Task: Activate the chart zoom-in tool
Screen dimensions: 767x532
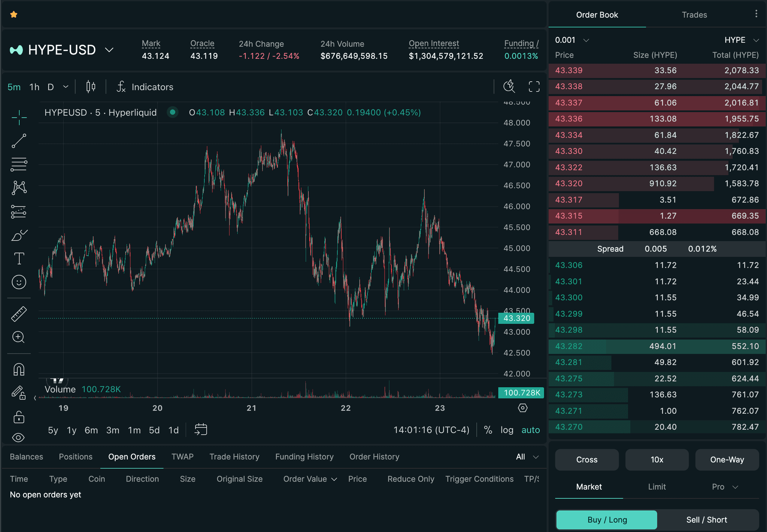Action: point(19,337)
